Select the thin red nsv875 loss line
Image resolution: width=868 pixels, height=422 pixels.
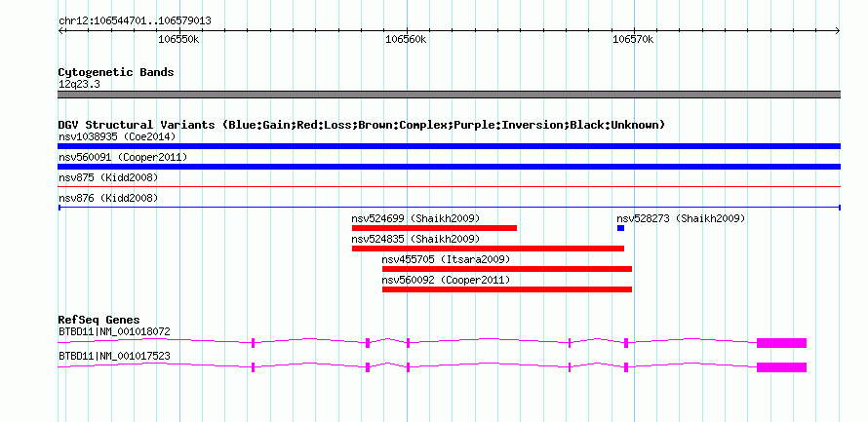449,187
